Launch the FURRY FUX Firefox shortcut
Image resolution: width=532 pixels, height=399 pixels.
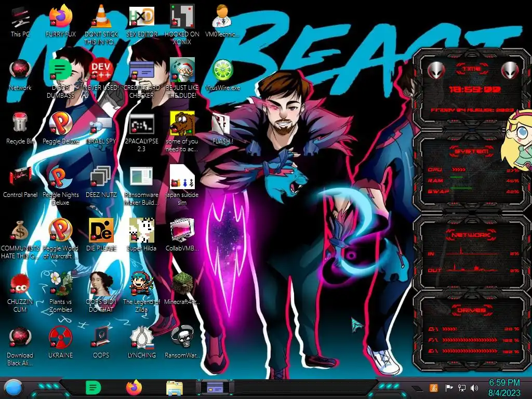tap(60, 21)
